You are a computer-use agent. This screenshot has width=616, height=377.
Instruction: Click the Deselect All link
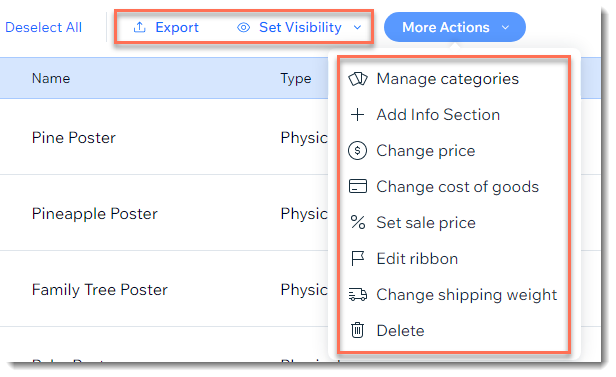point(43,27)
